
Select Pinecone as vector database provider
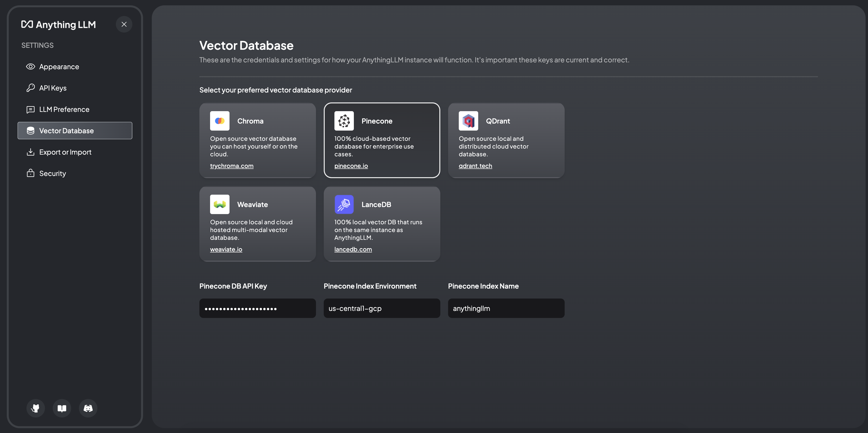pos(382,140)
